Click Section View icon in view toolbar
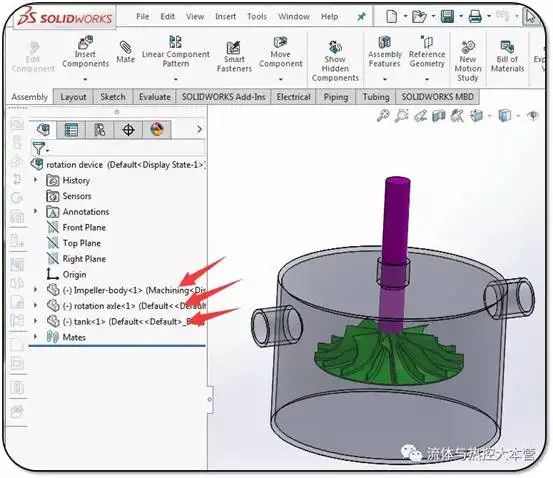 pyautogui.click(x=438, y=115)
